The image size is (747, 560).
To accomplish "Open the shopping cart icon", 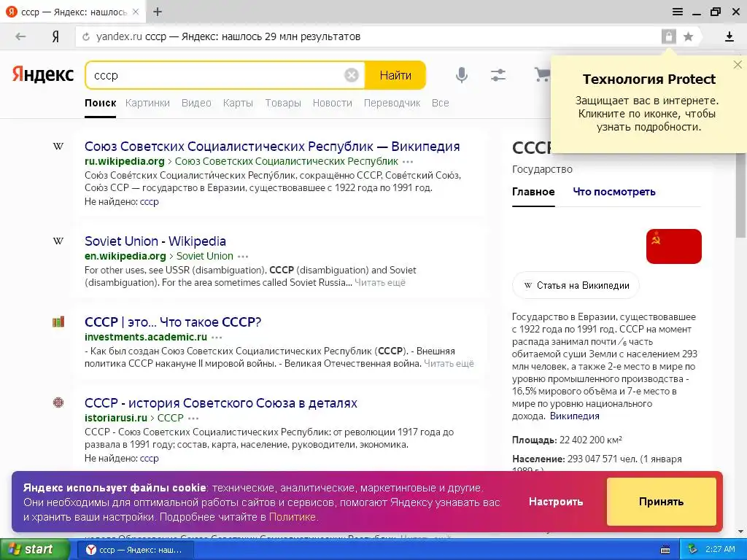I will [x=542, y=75].
